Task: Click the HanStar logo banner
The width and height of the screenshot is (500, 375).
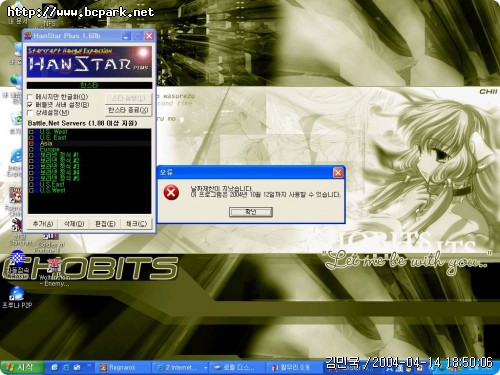Action: (x=89, y=62)
